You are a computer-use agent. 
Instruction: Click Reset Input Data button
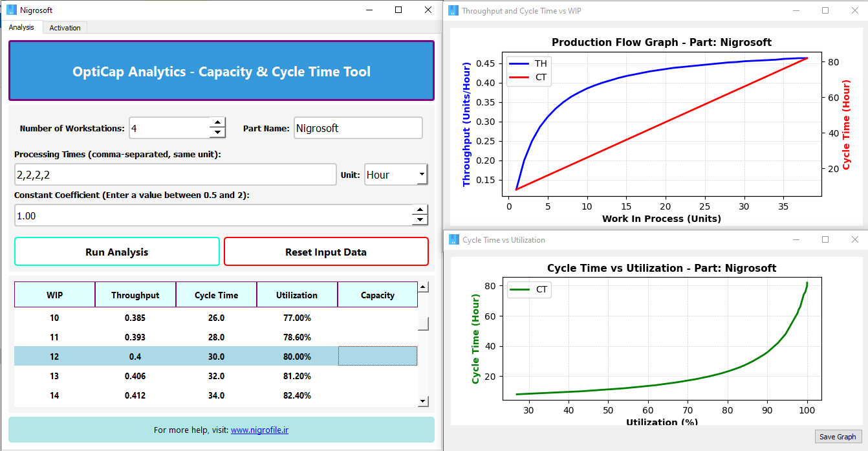tap(326, 252)
